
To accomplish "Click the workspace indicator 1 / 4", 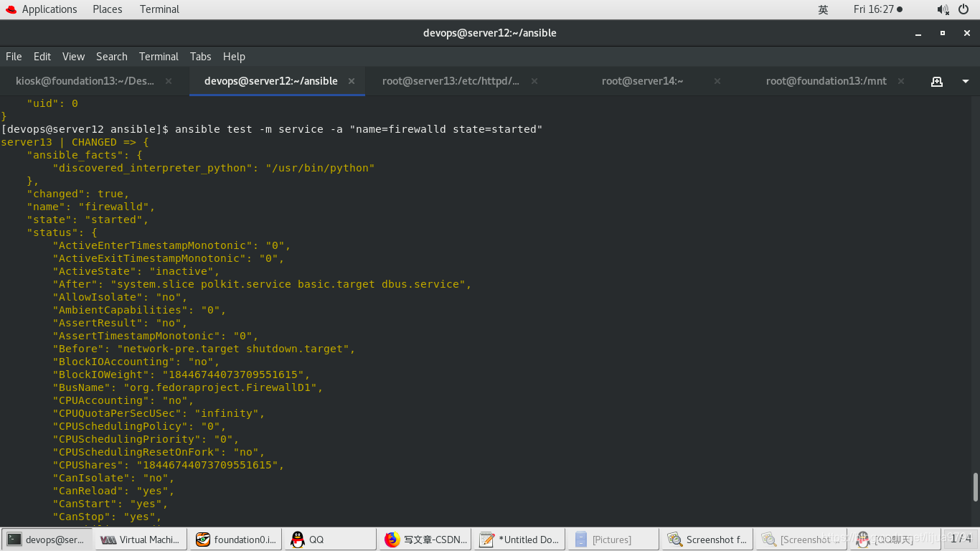I will click(x=960, y=538).
